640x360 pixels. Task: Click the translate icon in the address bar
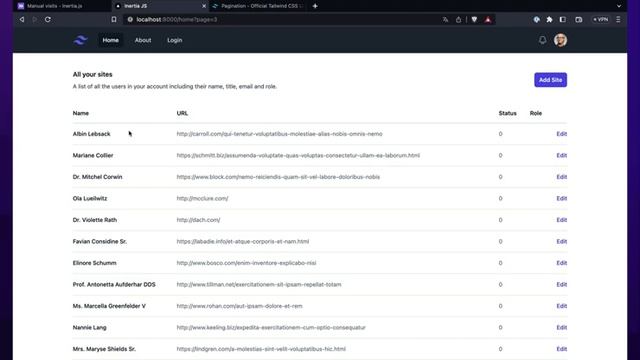[445, 20]
